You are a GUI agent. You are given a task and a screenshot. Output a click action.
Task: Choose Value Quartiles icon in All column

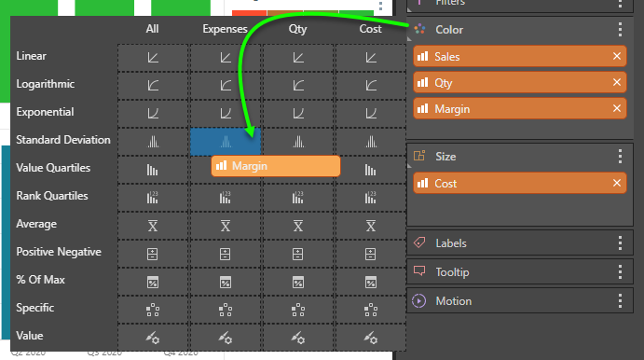coord(153,170)
